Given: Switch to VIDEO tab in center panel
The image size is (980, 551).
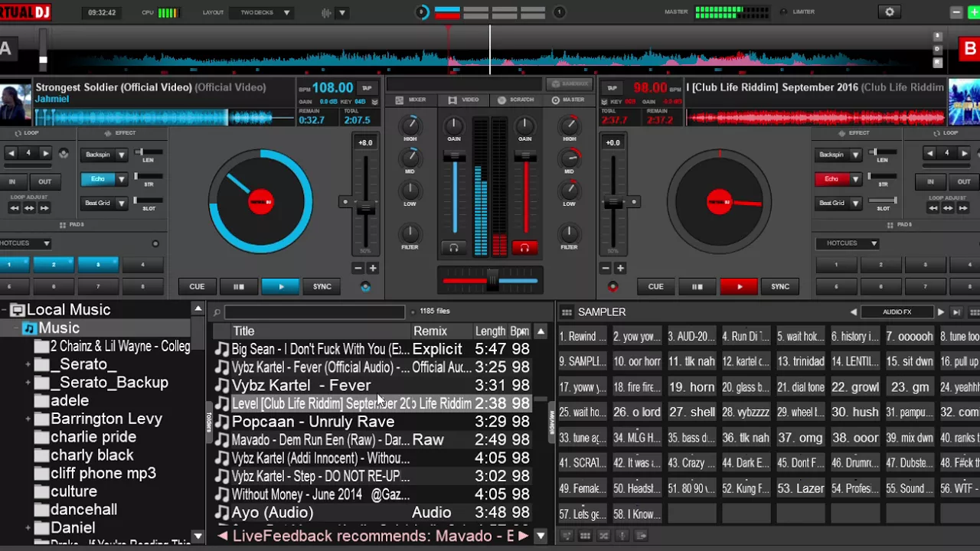Looking at the screenshot, I should pos(464,99).
